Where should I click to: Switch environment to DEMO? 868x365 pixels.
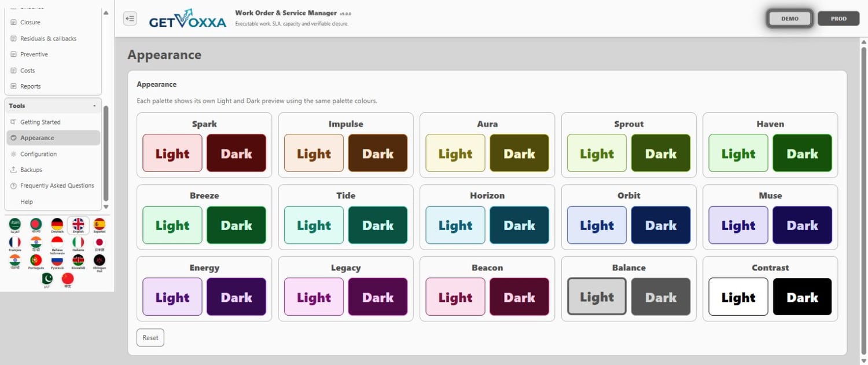pos(790,19)
